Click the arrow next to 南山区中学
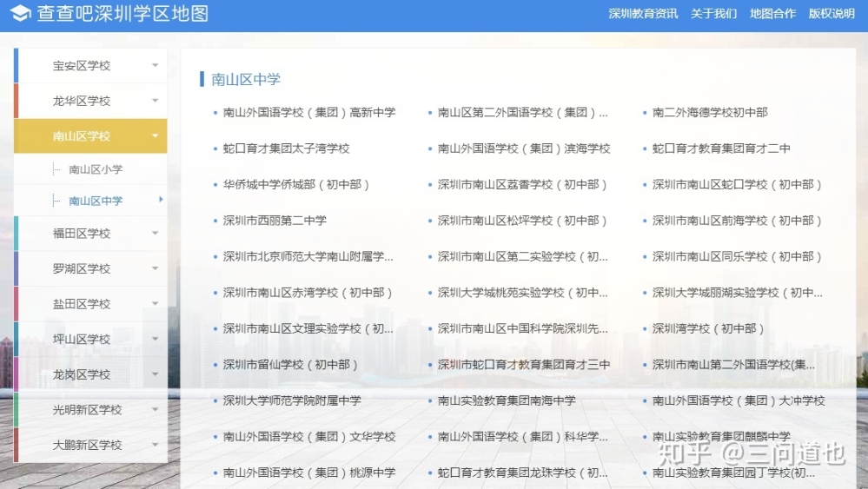868x489 pixels. (x=161, y=199)
